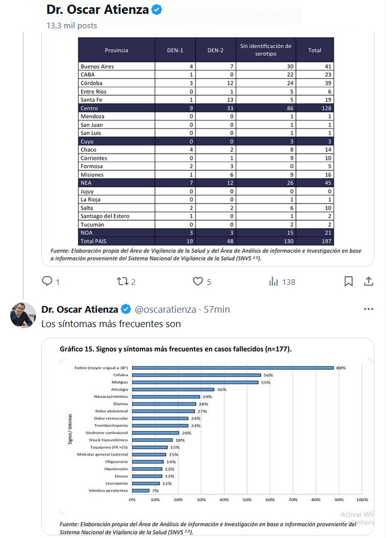
Task: Open the three-dot more options menu
Action: pos(368,309)
